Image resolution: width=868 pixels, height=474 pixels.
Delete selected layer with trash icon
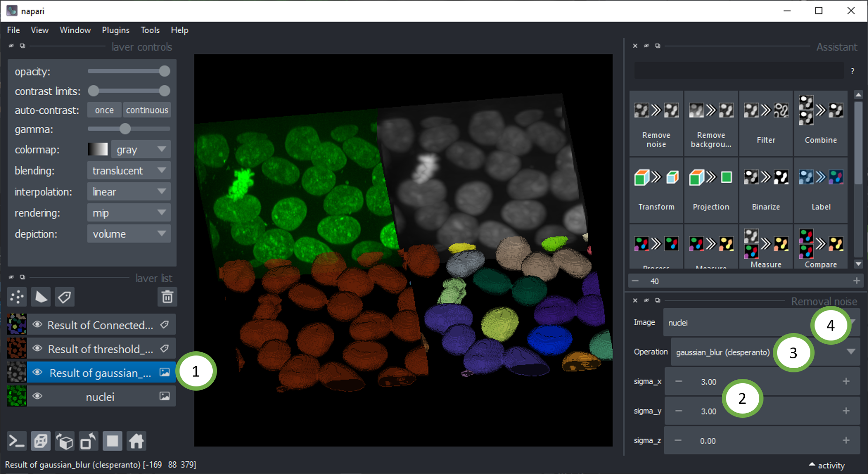pyautogui.click(x=167, y=297)
